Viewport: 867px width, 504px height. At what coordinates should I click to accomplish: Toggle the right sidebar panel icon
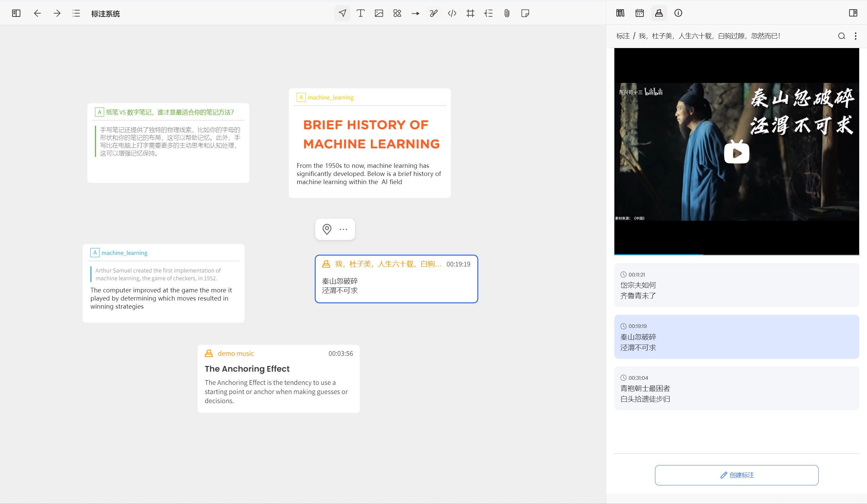(x=853, y=13)
